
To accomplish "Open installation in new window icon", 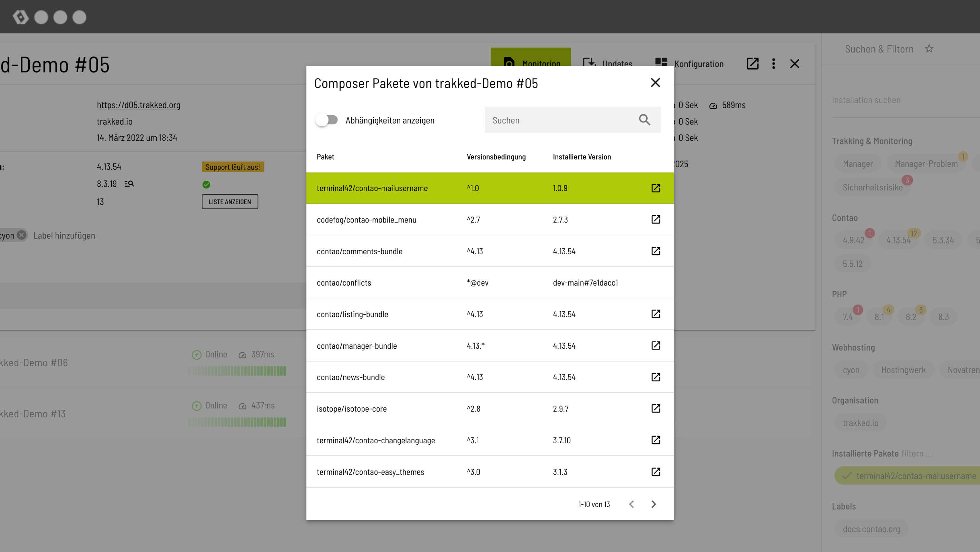I will click(753, 63).
